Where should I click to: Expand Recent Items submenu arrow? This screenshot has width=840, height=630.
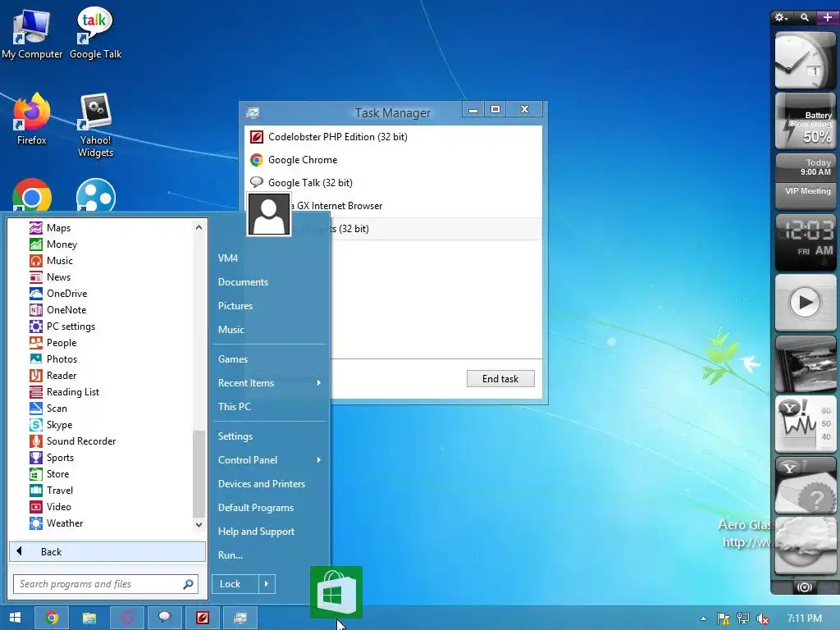pos(319,382)
